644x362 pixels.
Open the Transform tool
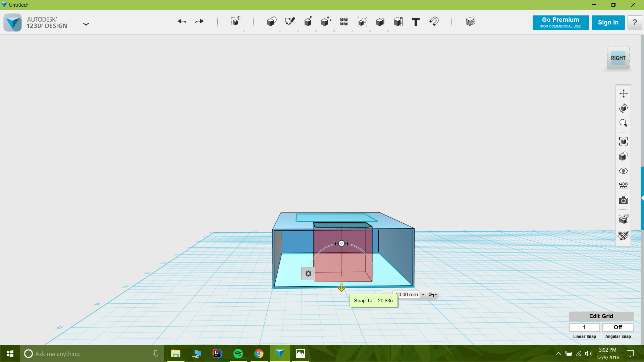coord(236,21)
